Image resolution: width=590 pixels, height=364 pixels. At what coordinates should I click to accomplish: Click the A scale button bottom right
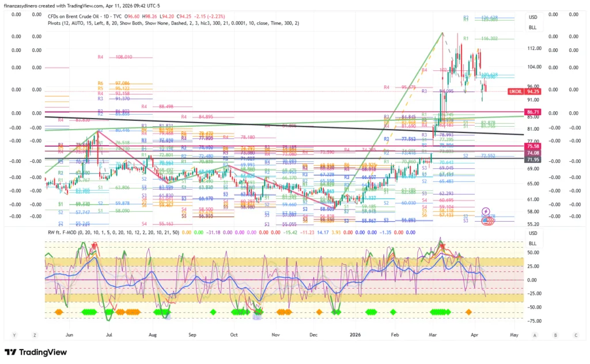(x=535, y=335)
